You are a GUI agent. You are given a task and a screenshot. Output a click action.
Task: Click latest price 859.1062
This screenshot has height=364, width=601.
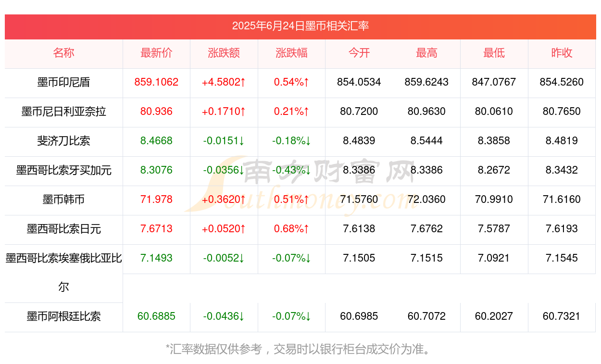(x=156, y=82)
